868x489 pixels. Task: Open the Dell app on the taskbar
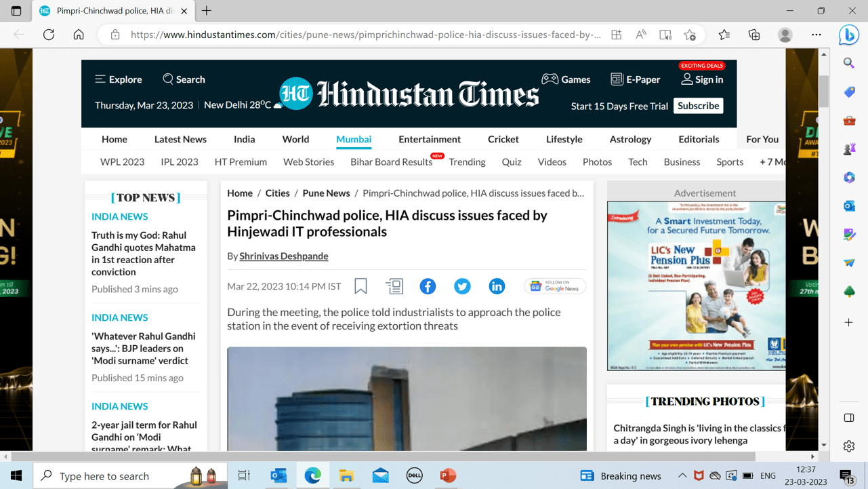click(415, 475)
